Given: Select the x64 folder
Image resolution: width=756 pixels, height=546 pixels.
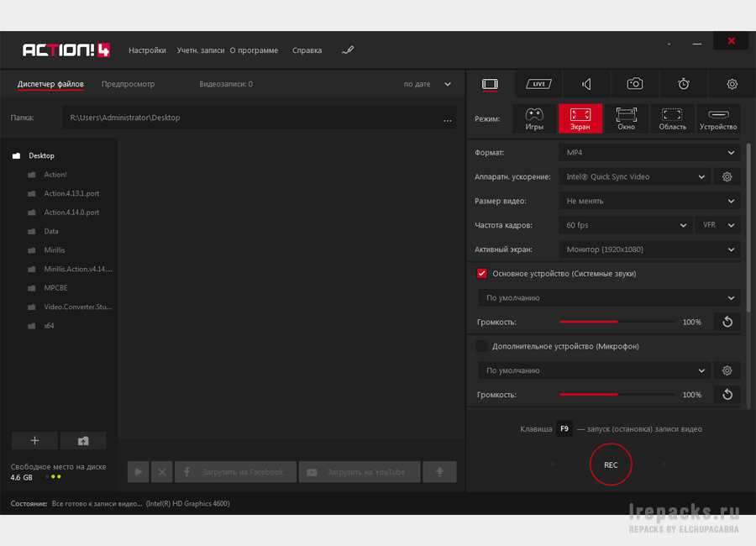Looking at the screenshot, I should click(x=49, y=326).
